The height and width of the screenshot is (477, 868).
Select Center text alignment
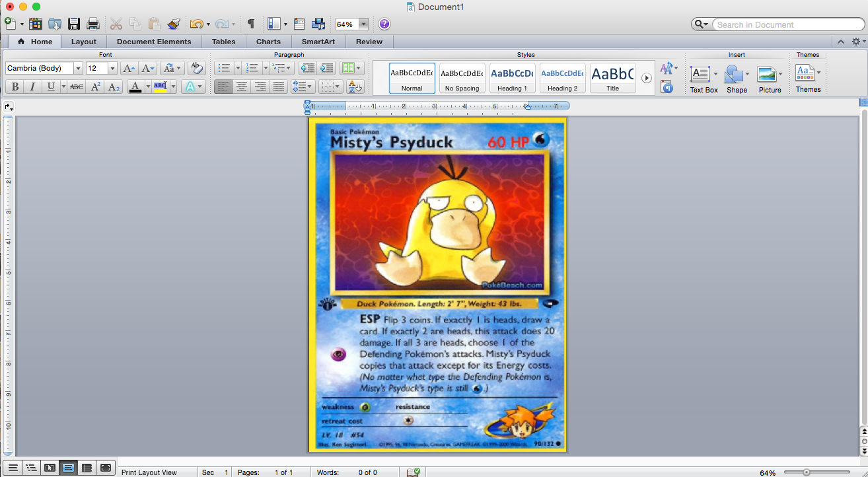pos(241,87)
